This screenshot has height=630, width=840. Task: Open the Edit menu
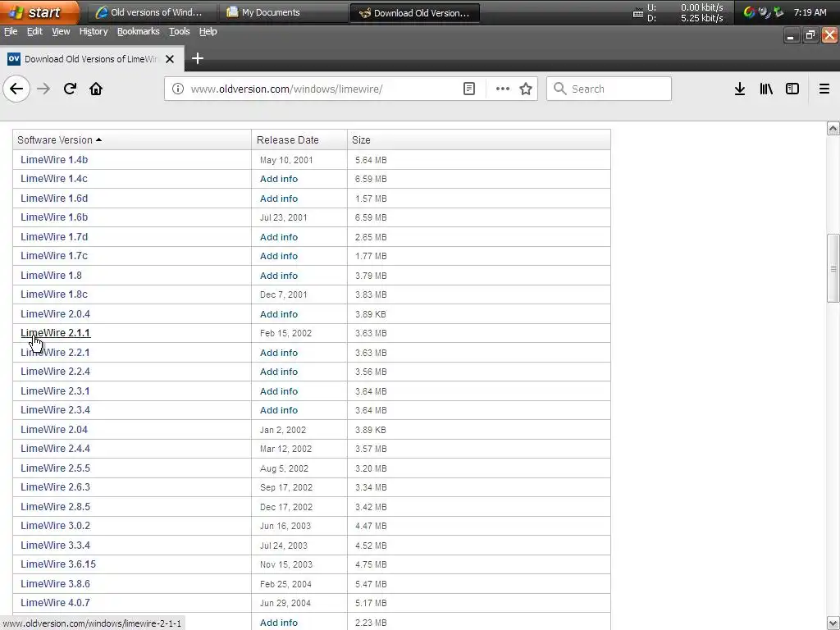point(34,32)
